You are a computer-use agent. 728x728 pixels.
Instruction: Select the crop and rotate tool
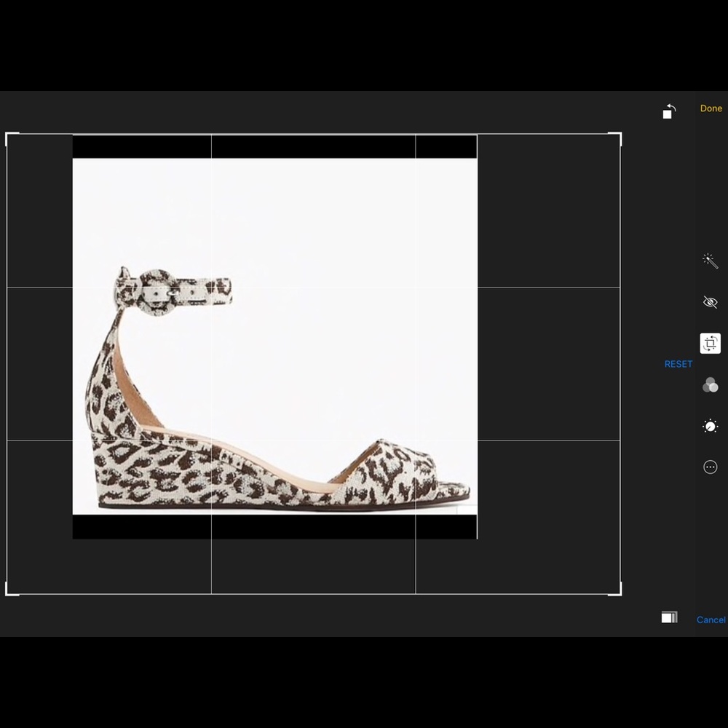tap(710, 343)
